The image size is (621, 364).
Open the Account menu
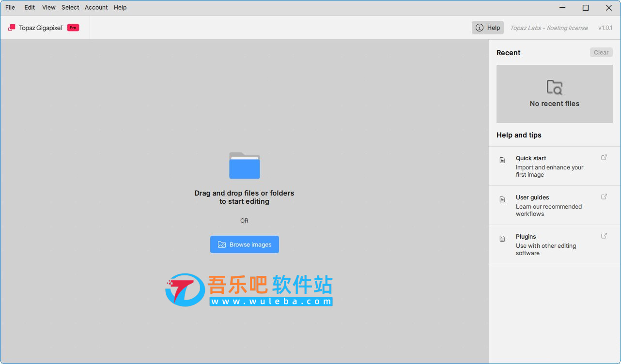[x=96, y=7]
